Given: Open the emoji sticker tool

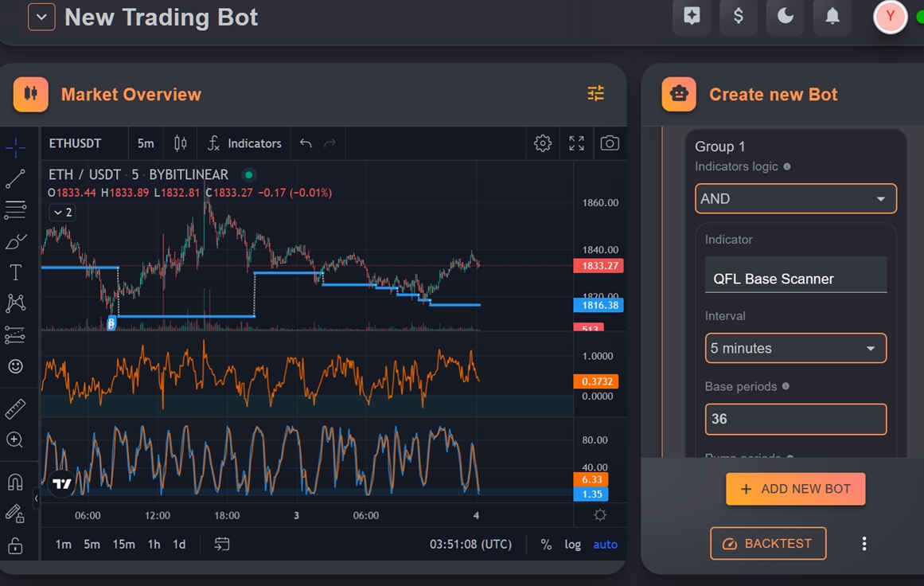Looking at the screenshot, I should coord(15,366).
